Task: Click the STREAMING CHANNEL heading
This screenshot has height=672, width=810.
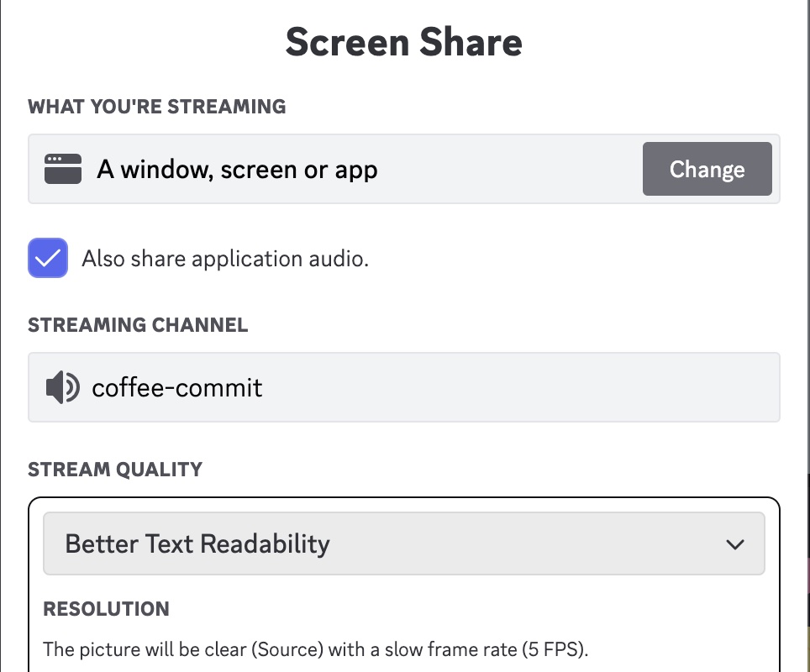Action: click(x=138, y=325)
